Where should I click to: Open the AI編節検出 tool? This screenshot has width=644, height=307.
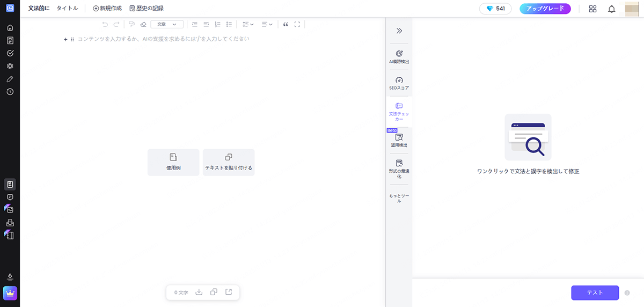(399, 57)
